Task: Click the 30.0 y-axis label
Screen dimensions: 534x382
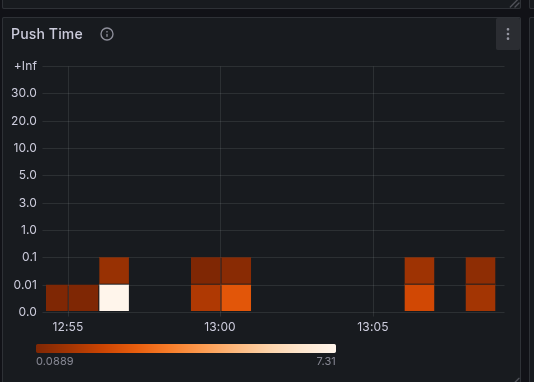Action: point(24,93)
